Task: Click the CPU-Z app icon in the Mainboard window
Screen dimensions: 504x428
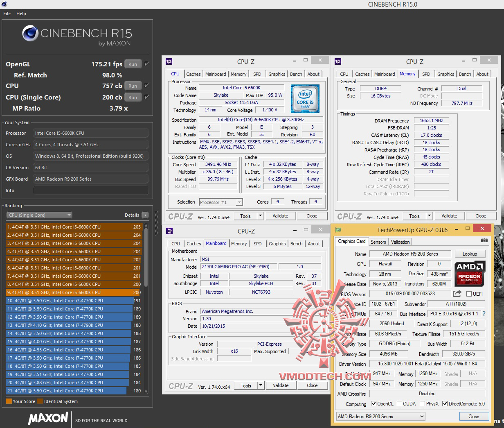Action: 169,231
